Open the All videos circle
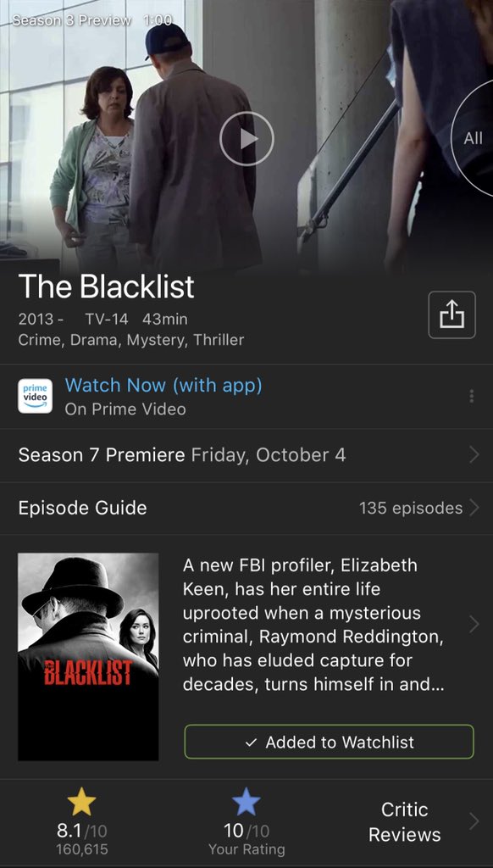 (474, 138)
